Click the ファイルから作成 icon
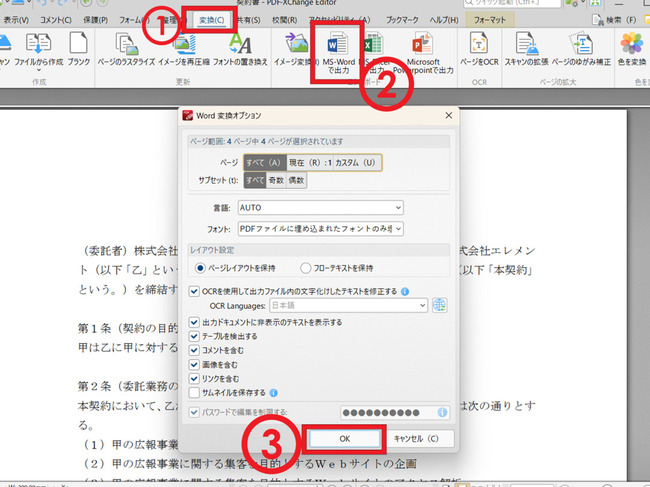 point(38,44)
